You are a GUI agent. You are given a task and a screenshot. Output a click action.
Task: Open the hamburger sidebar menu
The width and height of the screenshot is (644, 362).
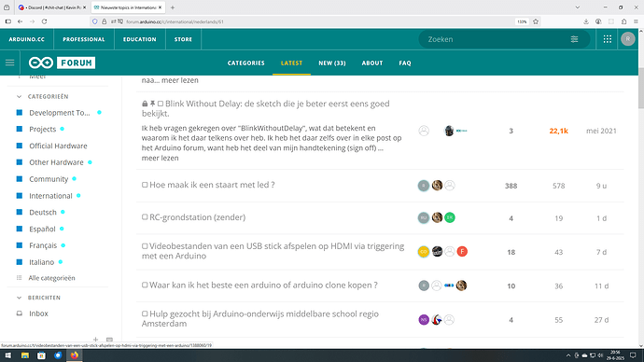10,63
